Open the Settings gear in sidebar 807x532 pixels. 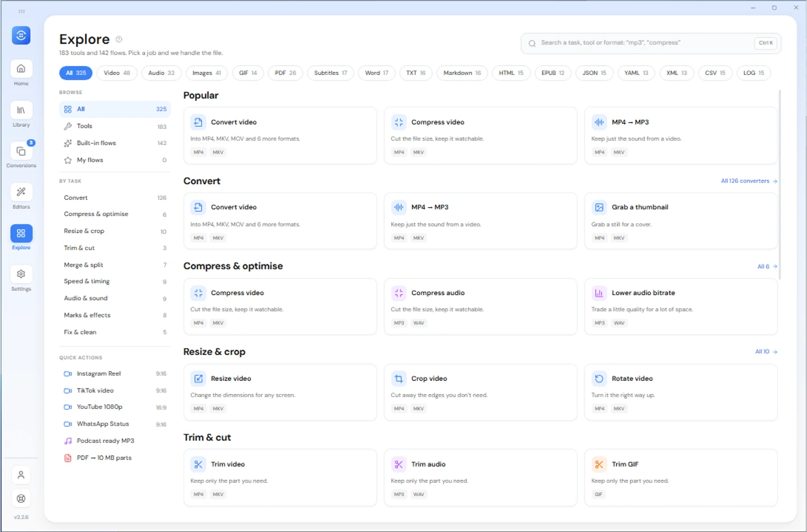tap(21, 274)
